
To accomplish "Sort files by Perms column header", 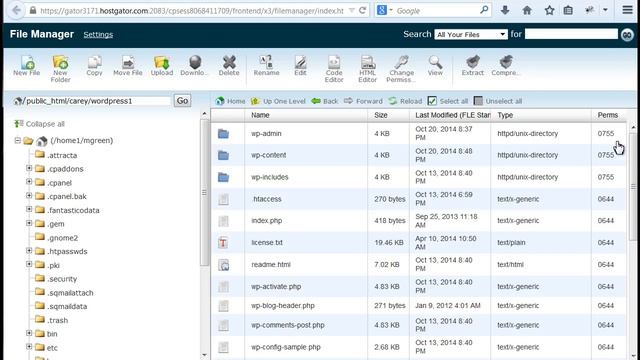I will click(x=608, y=115).
